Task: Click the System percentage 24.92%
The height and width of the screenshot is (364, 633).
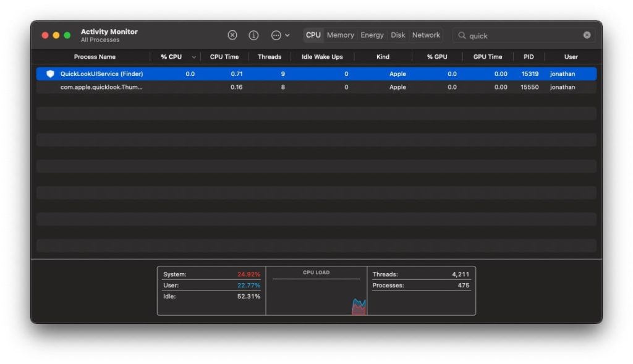Action: [249, 274]
